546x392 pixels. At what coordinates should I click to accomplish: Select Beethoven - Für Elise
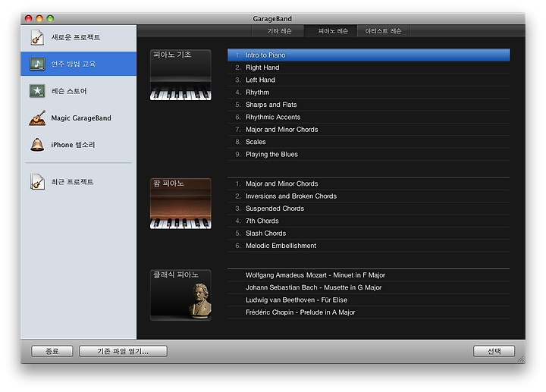click(369, 299)
